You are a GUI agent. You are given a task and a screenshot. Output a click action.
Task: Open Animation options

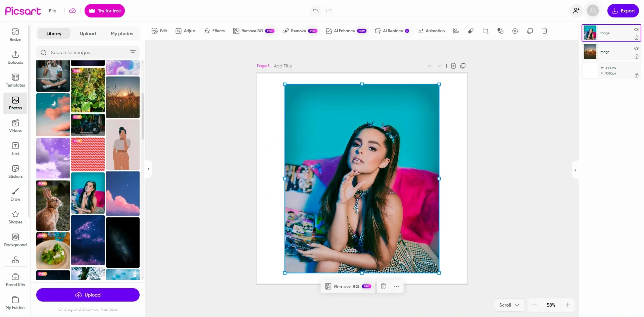(x=431, y=31)
